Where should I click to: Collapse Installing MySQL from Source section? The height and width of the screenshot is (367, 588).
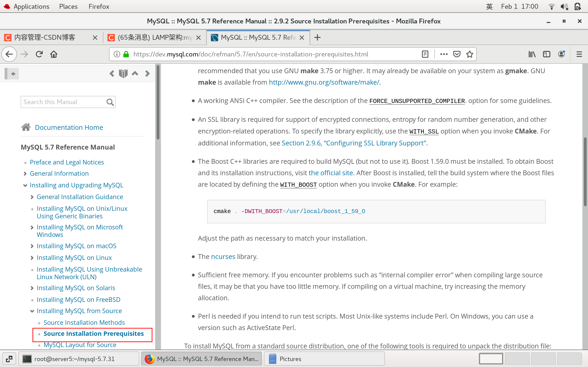point(32,311)
